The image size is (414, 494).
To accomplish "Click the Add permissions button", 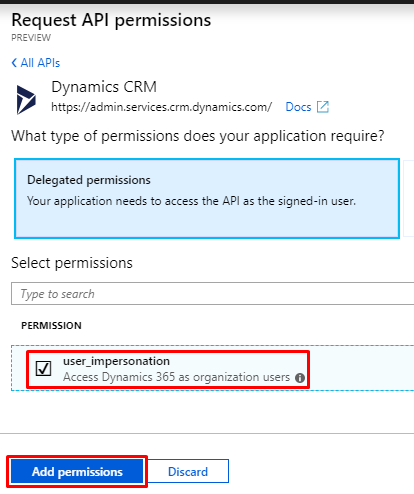I will pos(77,472).
